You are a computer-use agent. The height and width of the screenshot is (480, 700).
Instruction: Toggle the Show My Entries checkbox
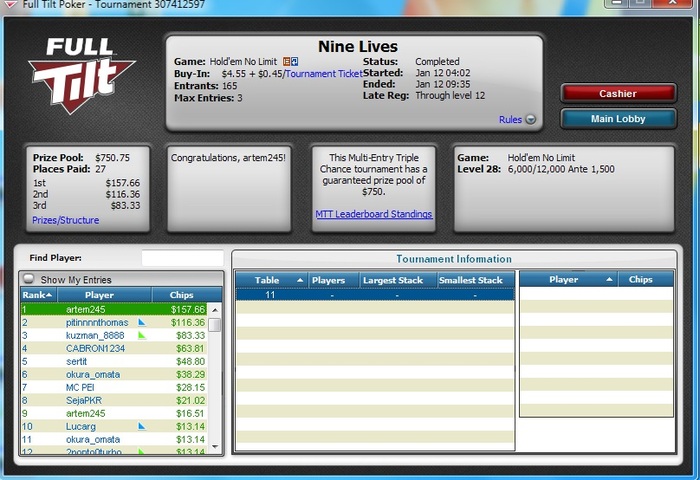coord(29,279)
